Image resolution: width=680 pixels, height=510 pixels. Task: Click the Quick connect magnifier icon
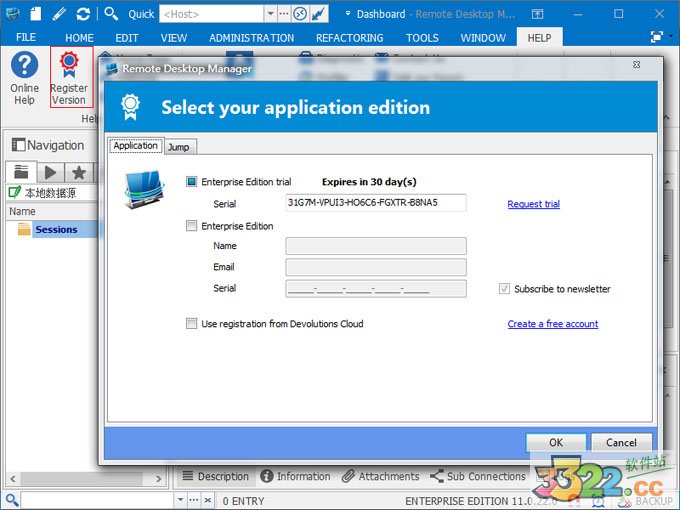[111, 14]
